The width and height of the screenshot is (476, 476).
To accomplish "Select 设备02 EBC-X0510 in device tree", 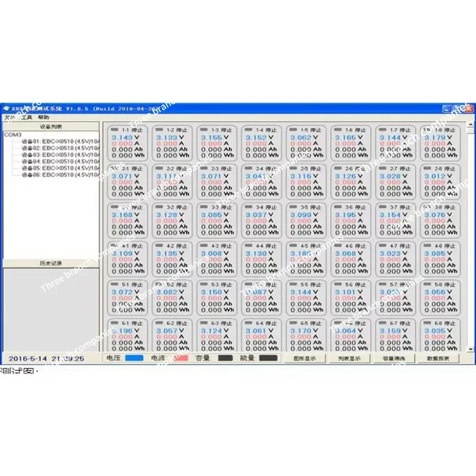I will pos(61,148).
